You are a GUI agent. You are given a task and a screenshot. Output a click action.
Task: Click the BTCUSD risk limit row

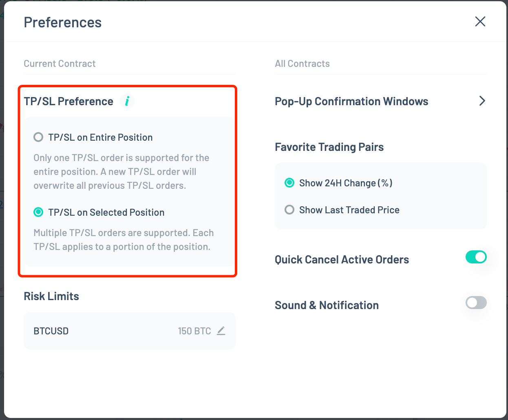pyautogui.click(x=129, y=331)
